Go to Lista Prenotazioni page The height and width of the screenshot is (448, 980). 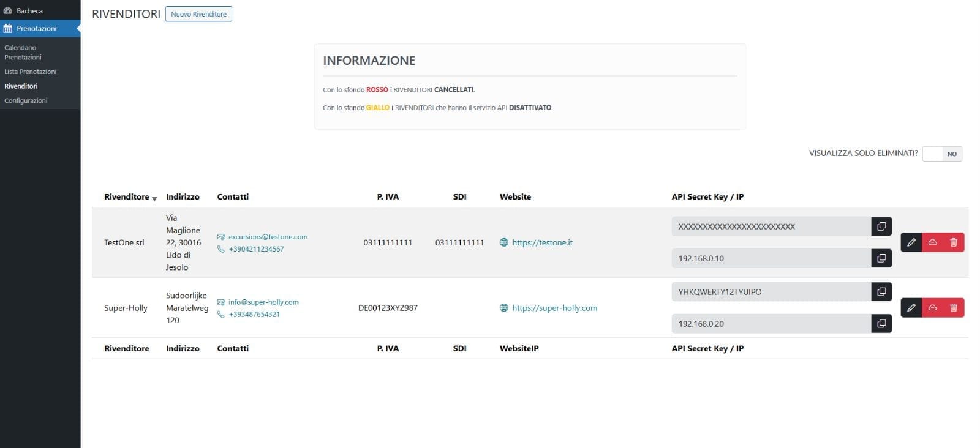[30, 72]
